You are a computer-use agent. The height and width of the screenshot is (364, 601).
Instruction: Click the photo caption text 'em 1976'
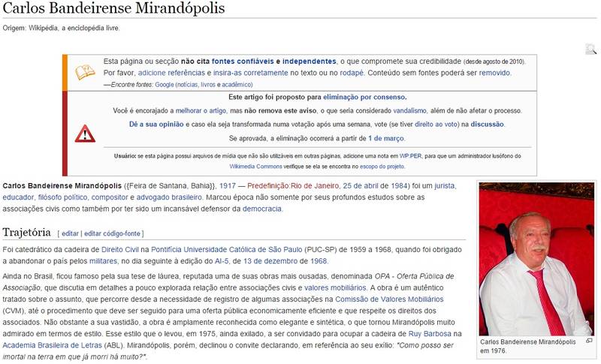pyautogui.click(x=493, y=350)
